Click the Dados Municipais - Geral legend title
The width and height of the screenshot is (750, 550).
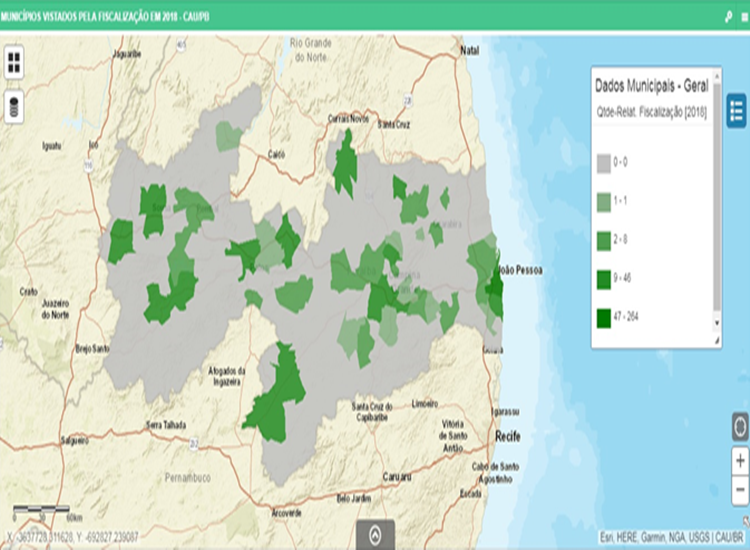click(650, 86)
